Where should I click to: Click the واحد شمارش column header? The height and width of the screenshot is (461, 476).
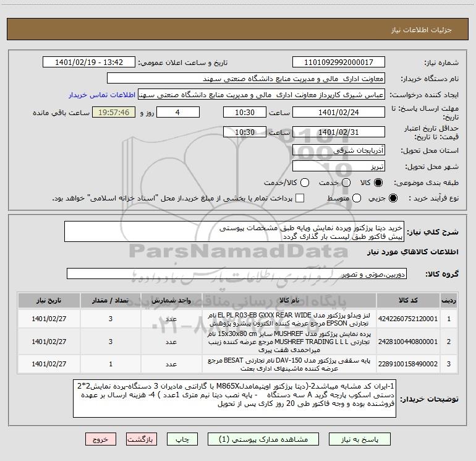click(x=171, y=301)
